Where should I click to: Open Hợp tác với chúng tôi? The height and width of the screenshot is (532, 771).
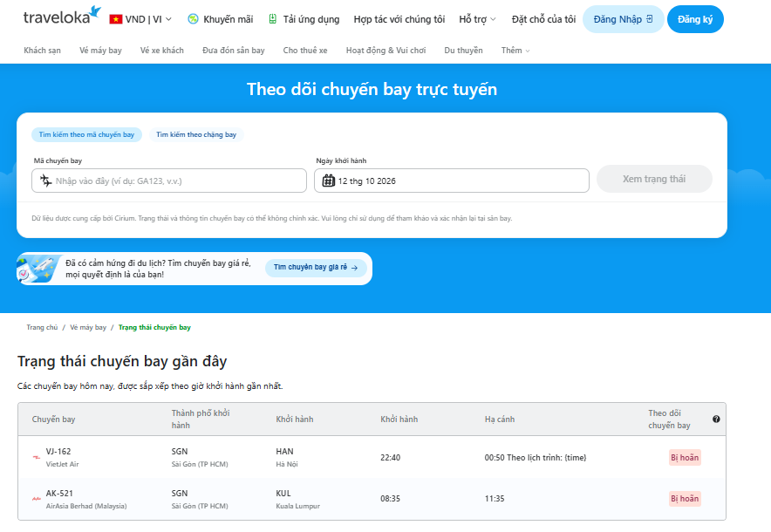(399, 19)
